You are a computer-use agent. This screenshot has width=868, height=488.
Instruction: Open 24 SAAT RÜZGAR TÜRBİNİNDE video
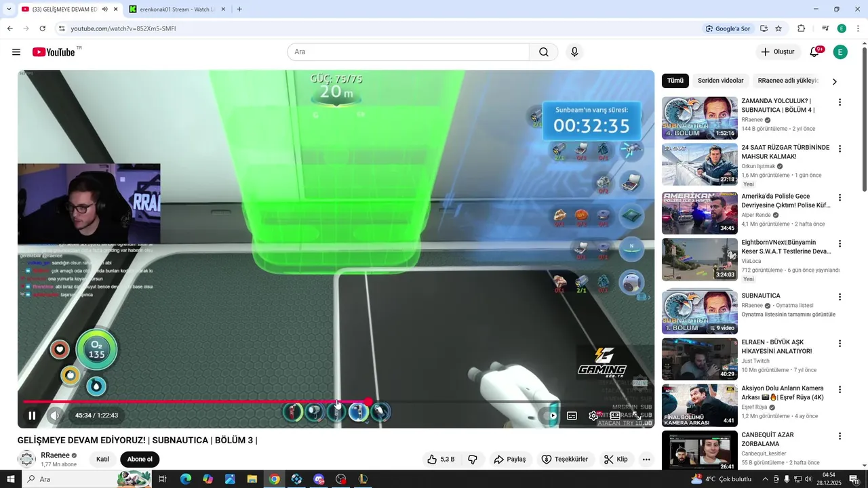(x=699, y=164)
